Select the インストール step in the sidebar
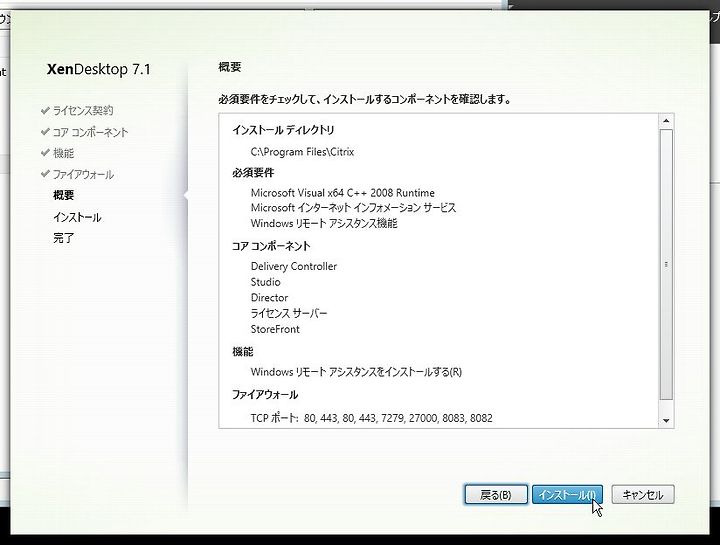Viewport: 720px width, 545px height. [77, 217]
